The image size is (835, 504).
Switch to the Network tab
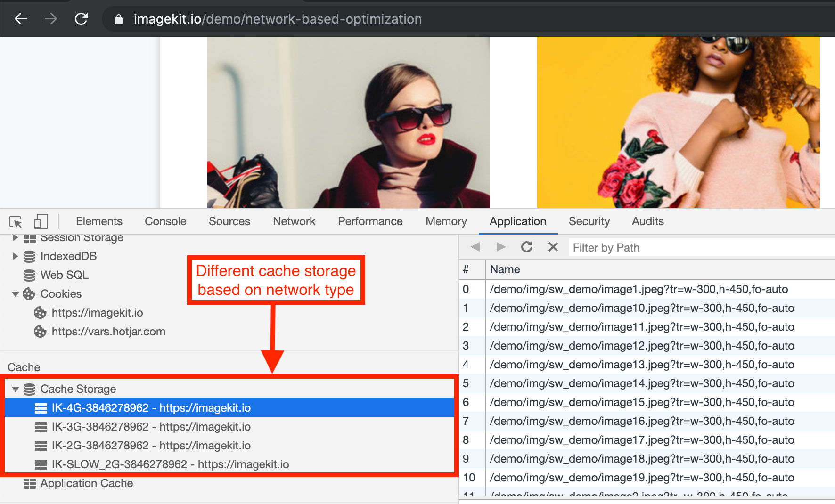294,221
